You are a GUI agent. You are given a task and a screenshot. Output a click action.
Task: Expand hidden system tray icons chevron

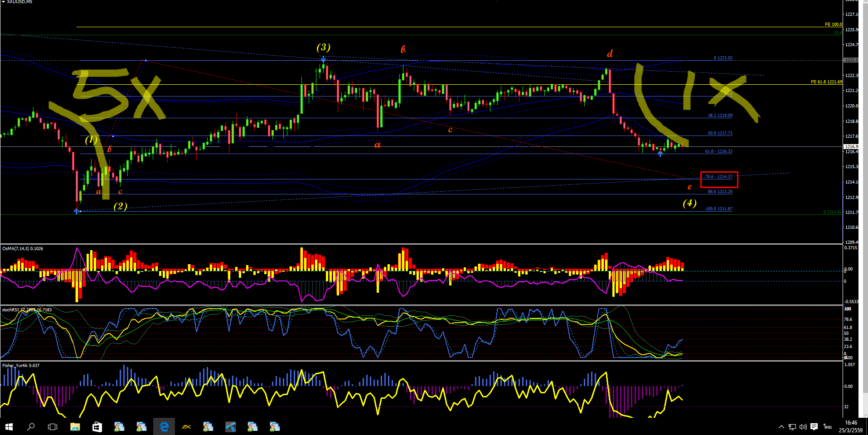[781, 427]
